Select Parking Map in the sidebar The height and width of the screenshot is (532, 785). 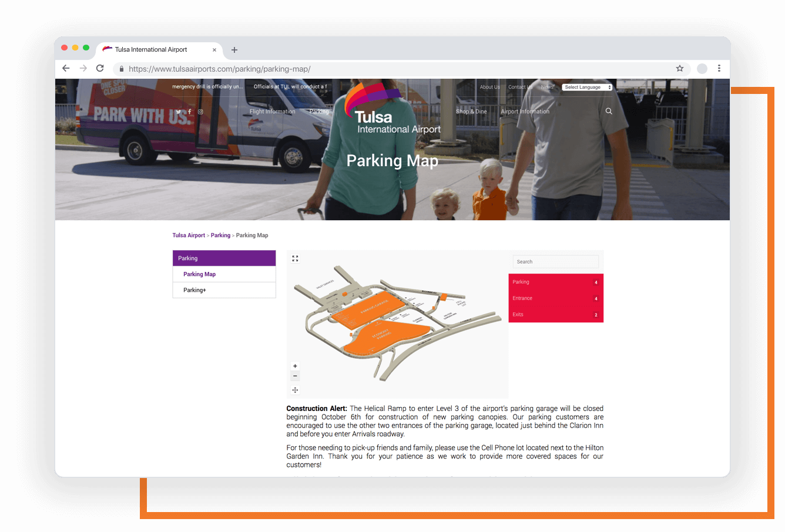(224, 274)
